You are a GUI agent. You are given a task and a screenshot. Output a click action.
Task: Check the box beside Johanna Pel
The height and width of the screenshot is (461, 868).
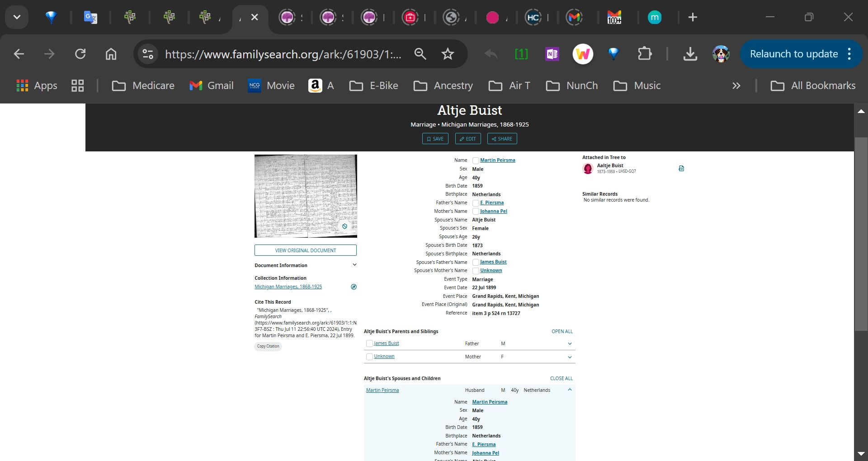point(476,212)
